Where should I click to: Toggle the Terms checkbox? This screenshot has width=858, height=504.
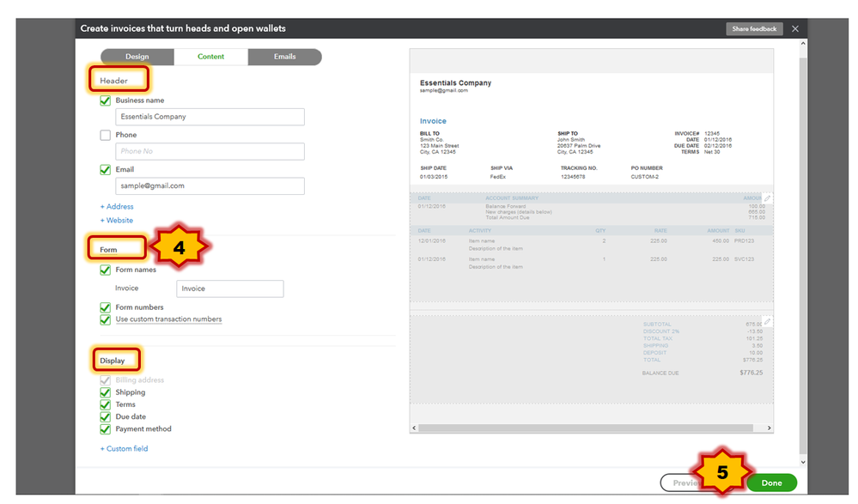[105, 404]
